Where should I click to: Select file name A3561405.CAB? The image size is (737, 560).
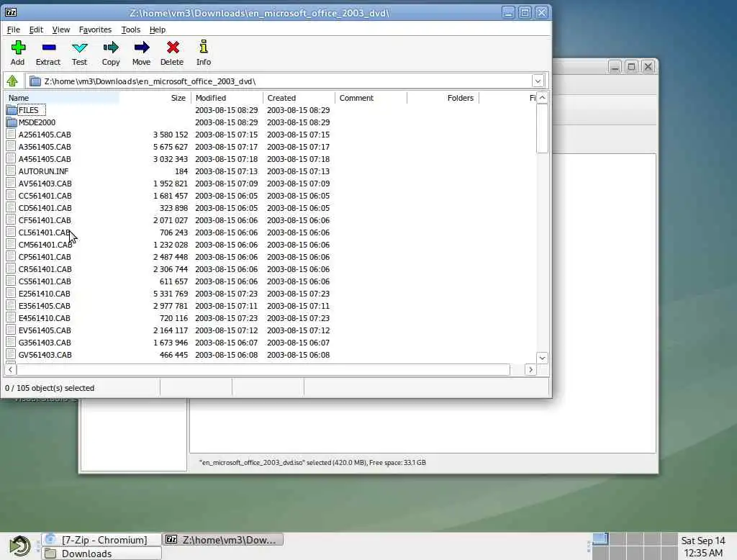(x=45, y=147)
